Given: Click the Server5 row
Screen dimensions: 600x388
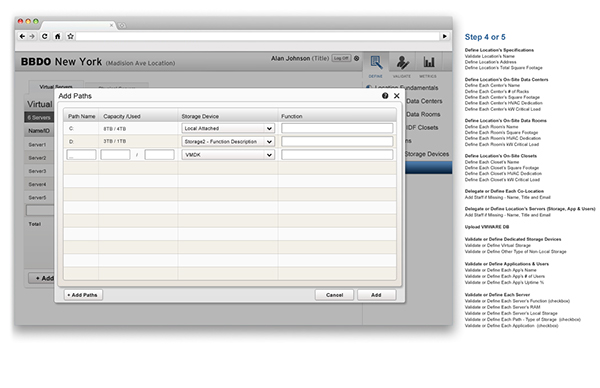Looking at the screenshot, I should [x=39, y=197].
